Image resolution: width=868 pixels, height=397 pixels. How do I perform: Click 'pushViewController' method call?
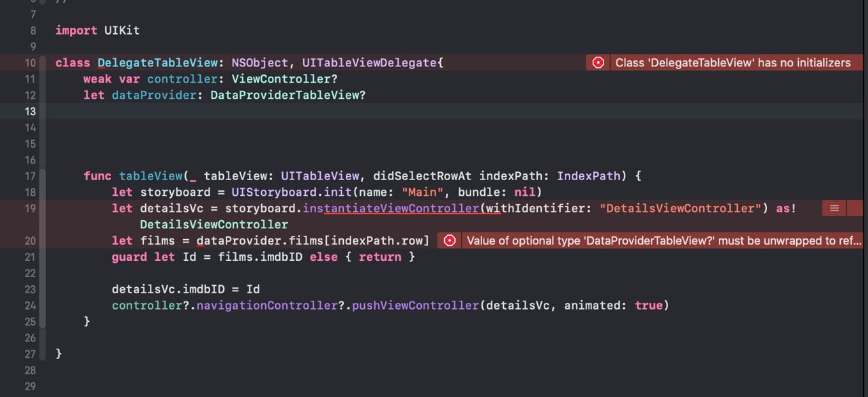416,306
